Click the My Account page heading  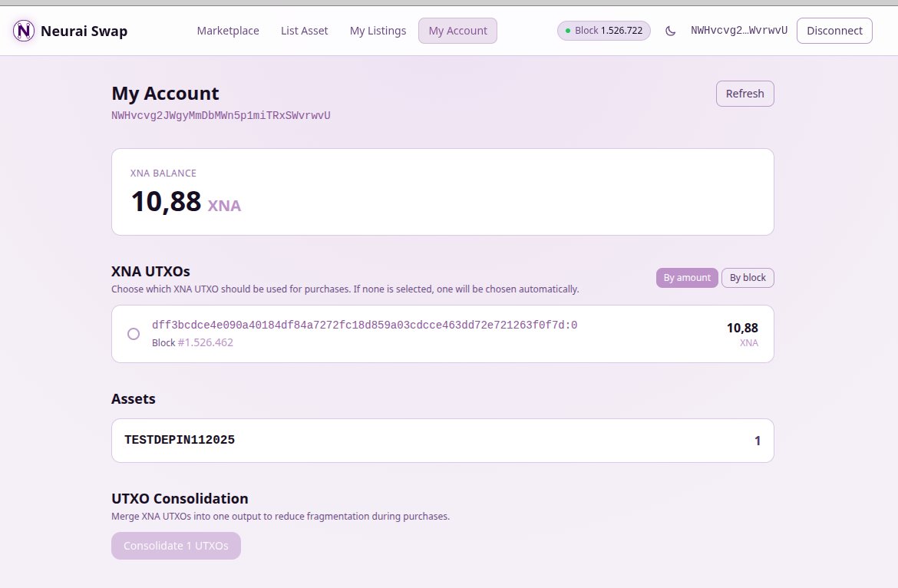coord(166,94)
